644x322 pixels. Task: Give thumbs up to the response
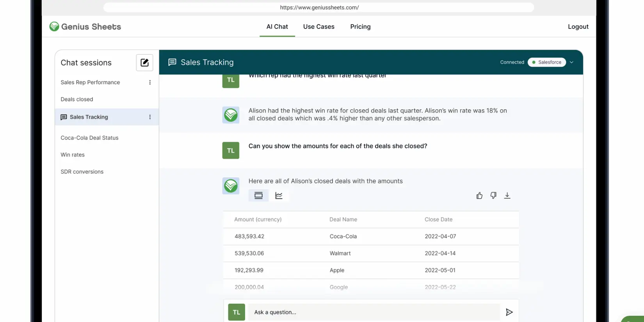point(479,196)
